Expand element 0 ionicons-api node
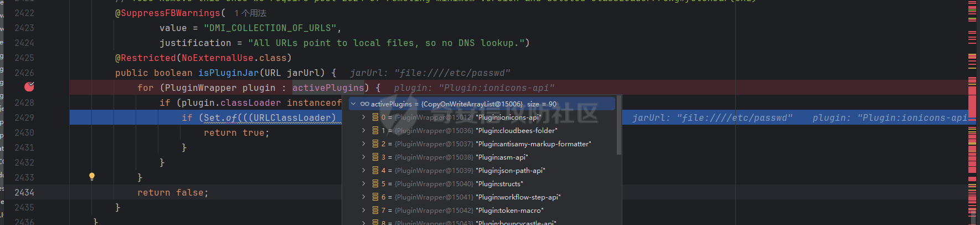 pos(363,117)
